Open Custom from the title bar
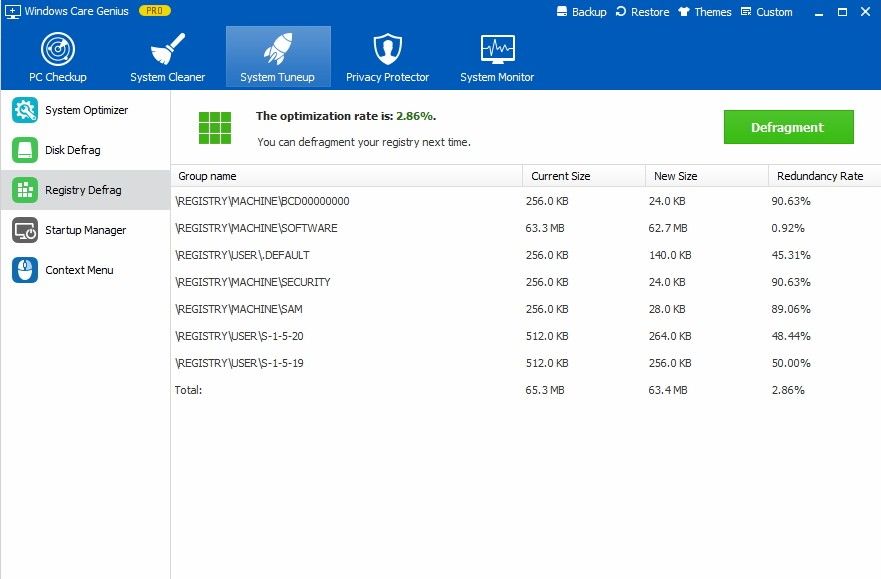The height and width of the screenshot is (579, 881). point(766,12)
